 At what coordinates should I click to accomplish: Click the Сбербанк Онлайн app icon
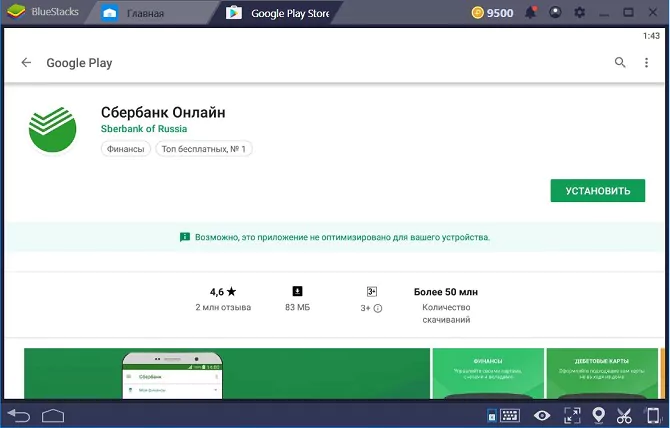click(53, 129)
